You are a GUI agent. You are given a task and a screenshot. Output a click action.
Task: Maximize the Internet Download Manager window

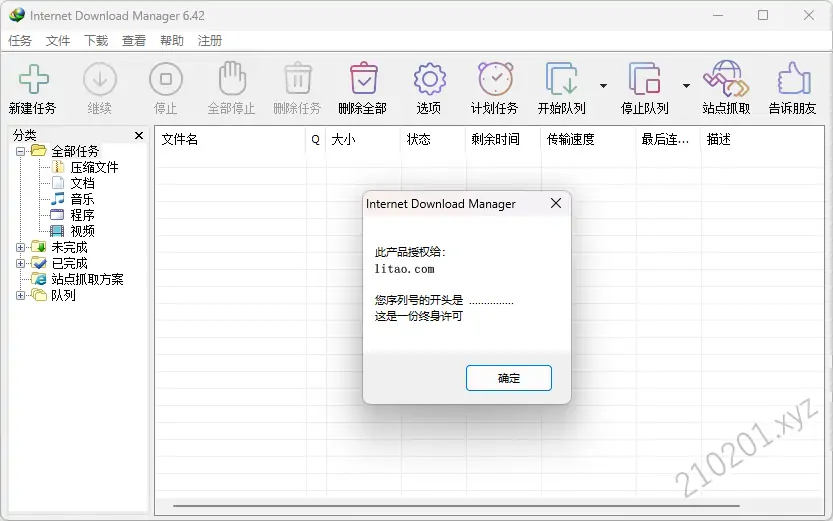coord(763,15)
